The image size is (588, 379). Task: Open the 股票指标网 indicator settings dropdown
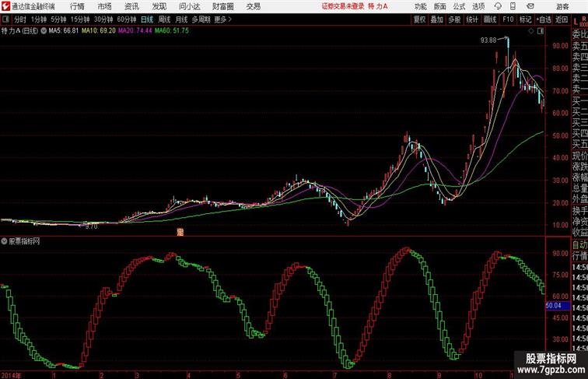(x=4, y=241)
